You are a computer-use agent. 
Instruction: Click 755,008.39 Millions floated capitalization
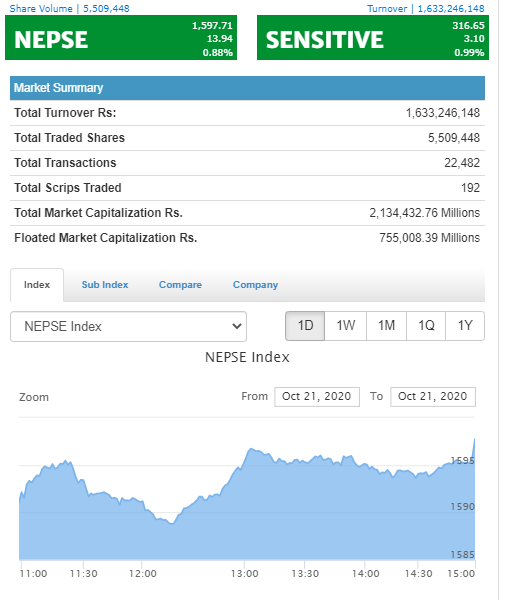click(429, 238)
